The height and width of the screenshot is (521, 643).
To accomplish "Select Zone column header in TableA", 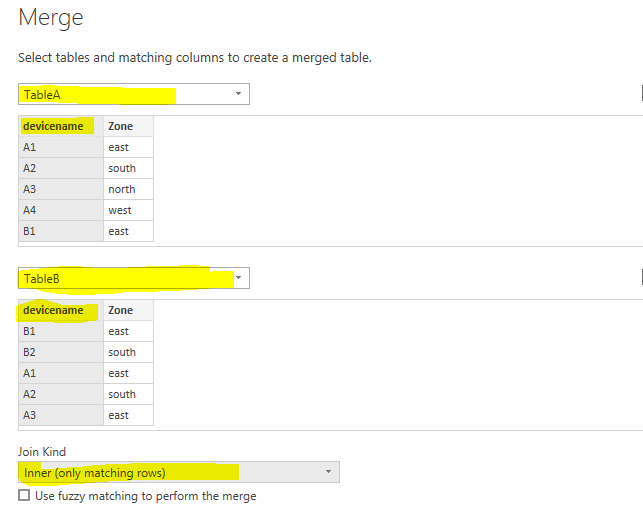I will (x=128, y=126).
